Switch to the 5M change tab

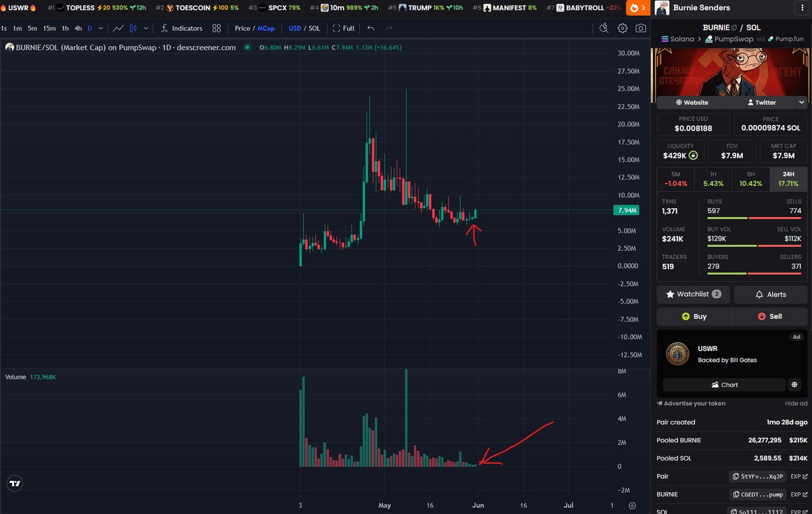click(676, 179)
